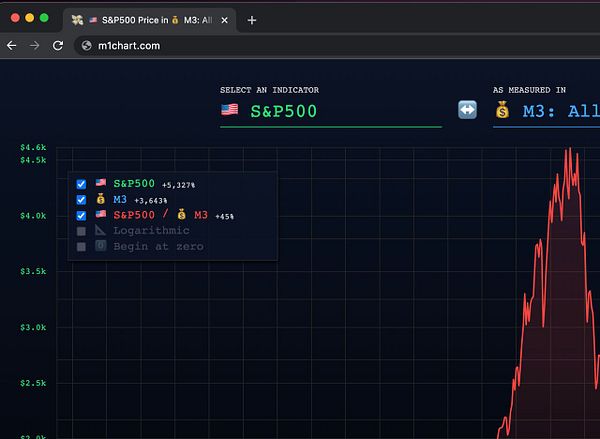Click the $2.5k y-axis label
Image resolution: width=600 pixels, height=439 pixels.
point(33,383)
